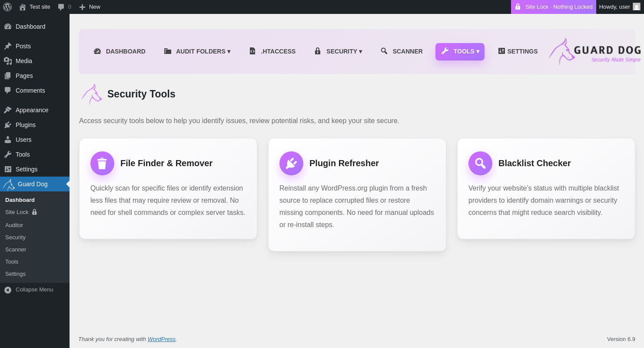The image size is (644, 348).
Task: Open Appearance in the admin sidebar
Action: point(35,110)
